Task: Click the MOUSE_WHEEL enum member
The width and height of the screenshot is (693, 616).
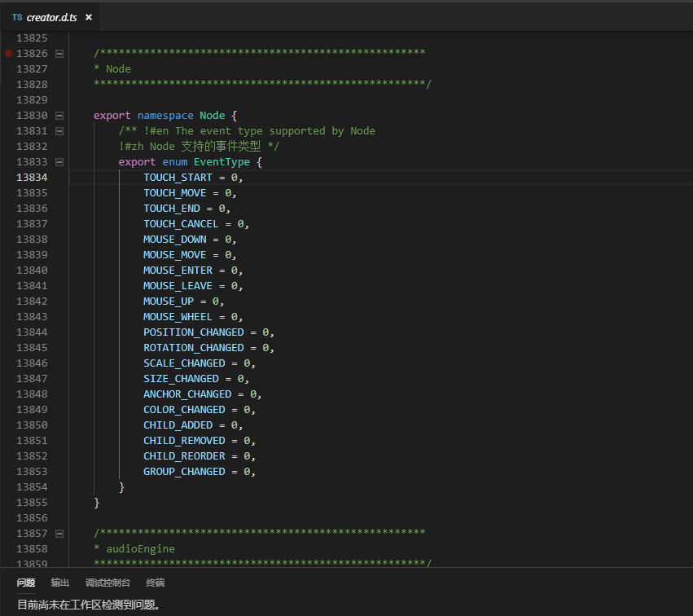Action: [178, 317]
